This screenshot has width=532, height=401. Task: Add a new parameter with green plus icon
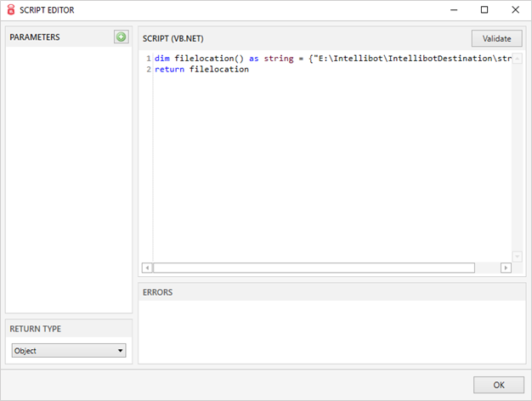tap(122, 37)
